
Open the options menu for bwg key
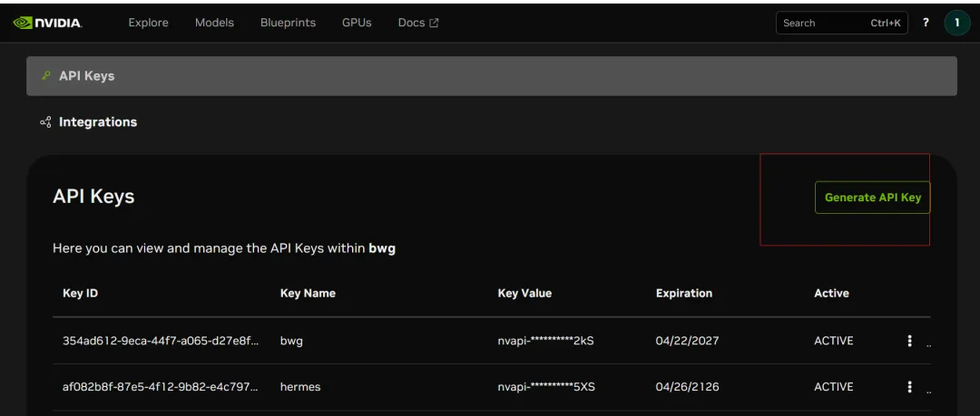(909, 341)
